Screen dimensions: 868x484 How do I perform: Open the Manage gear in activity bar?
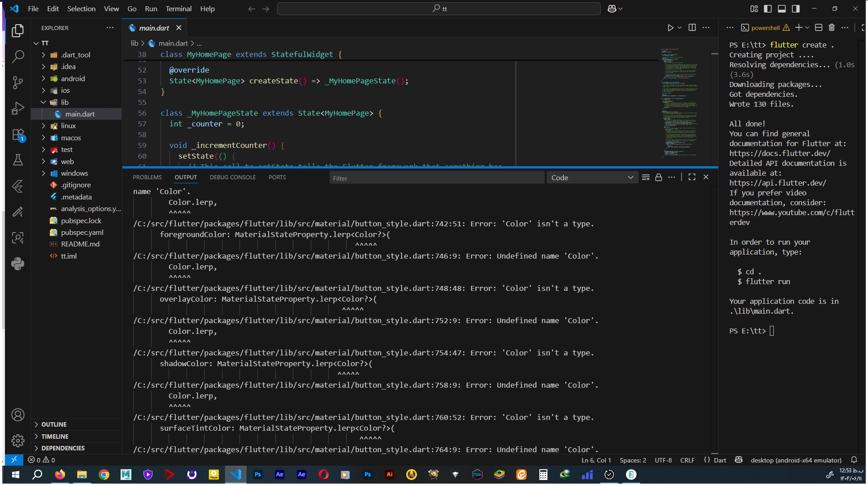(18, 441)
